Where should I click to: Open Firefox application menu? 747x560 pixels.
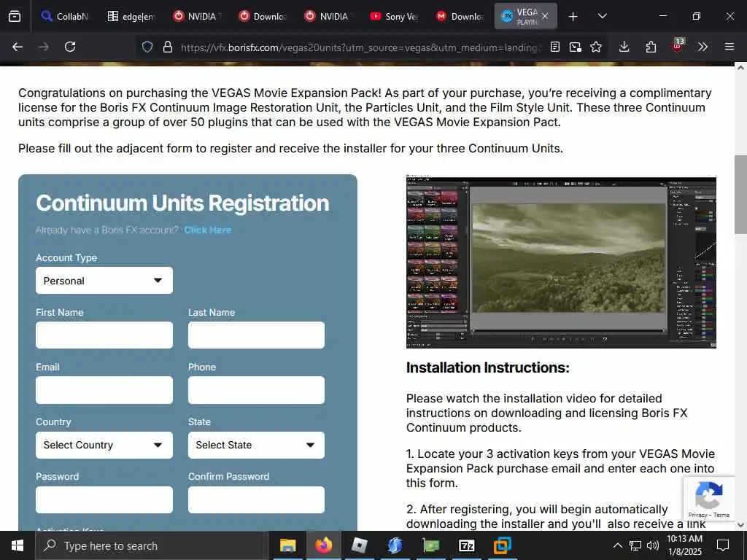coord(729,47)
